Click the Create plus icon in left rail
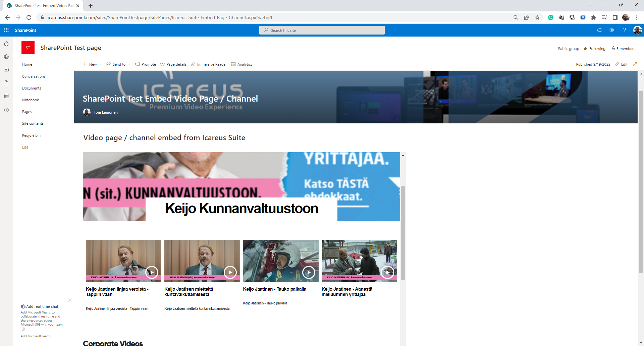The height and width of the screenshot is (346, 644). point(6,110)
